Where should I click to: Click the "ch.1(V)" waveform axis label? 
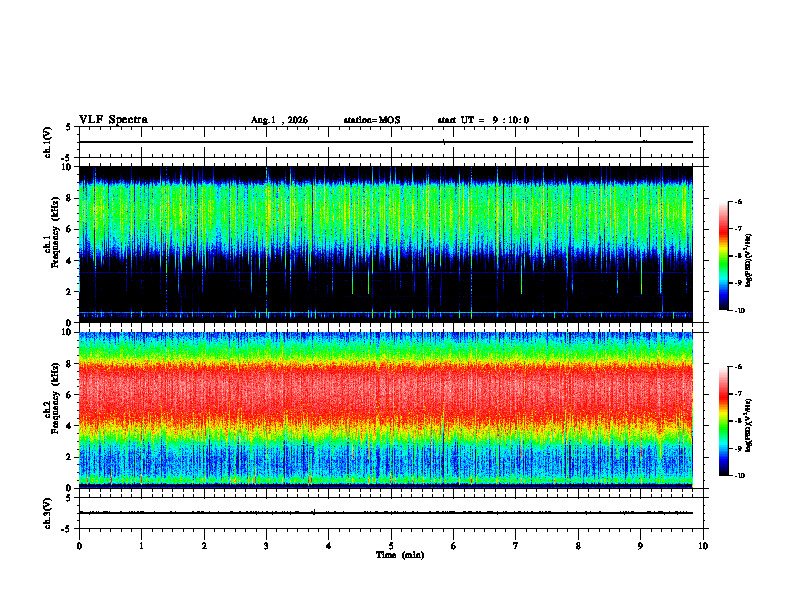pyautogui.click(x=48, y=142)
